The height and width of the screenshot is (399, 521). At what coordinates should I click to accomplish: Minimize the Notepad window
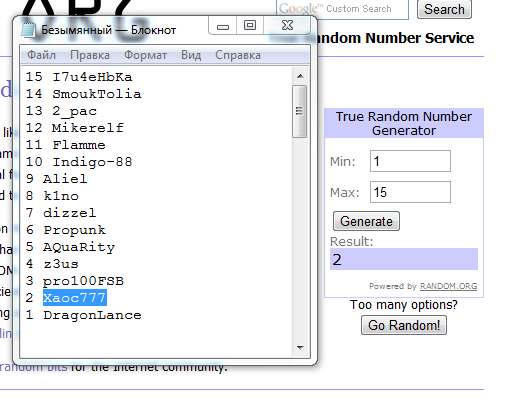[x=223, y=26]
